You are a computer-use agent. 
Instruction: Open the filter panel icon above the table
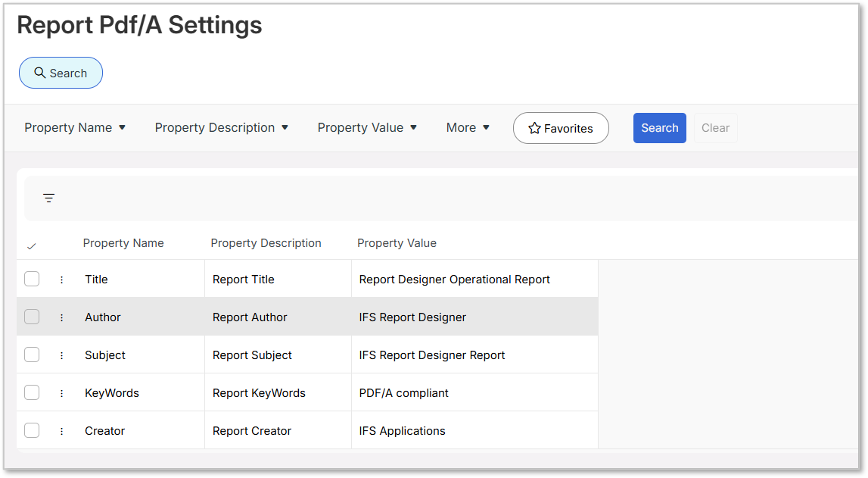(48, 198)
